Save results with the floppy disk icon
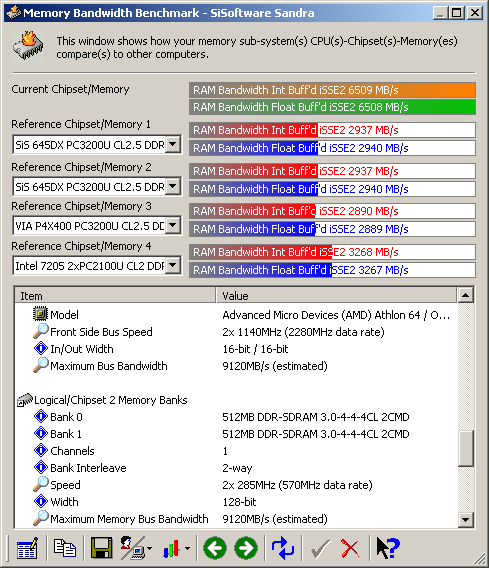 tap(101, 548)
